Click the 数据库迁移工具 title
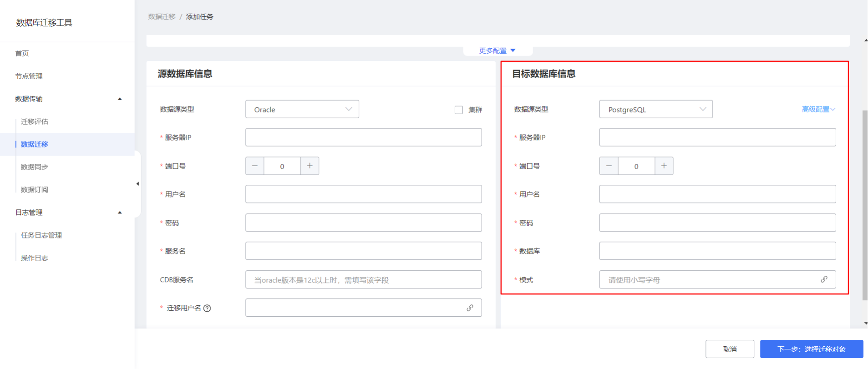The image size is (868, 369). click(44, 23)
